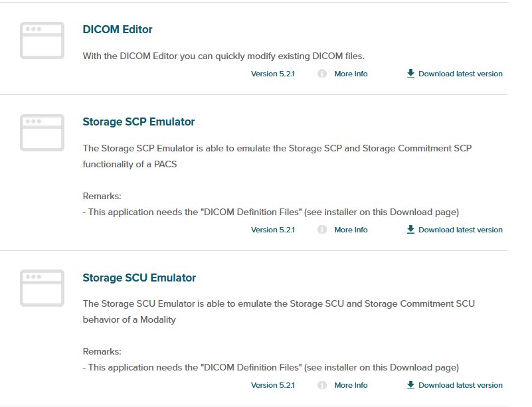
Task: Click Version 5.2.1 under DICOM Editor
Action: [272, 74]
